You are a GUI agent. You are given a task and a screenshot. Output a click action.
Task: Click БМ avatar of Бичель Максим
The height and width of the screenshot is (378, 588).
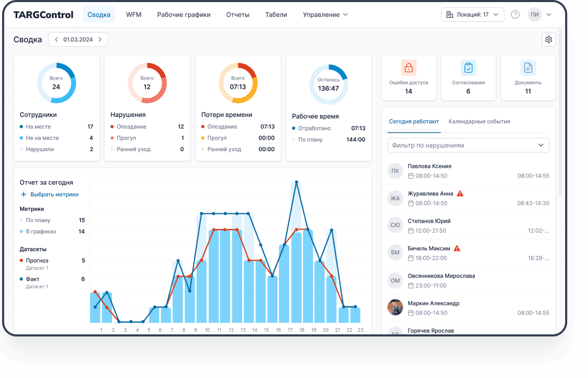(x=395, y=253)
